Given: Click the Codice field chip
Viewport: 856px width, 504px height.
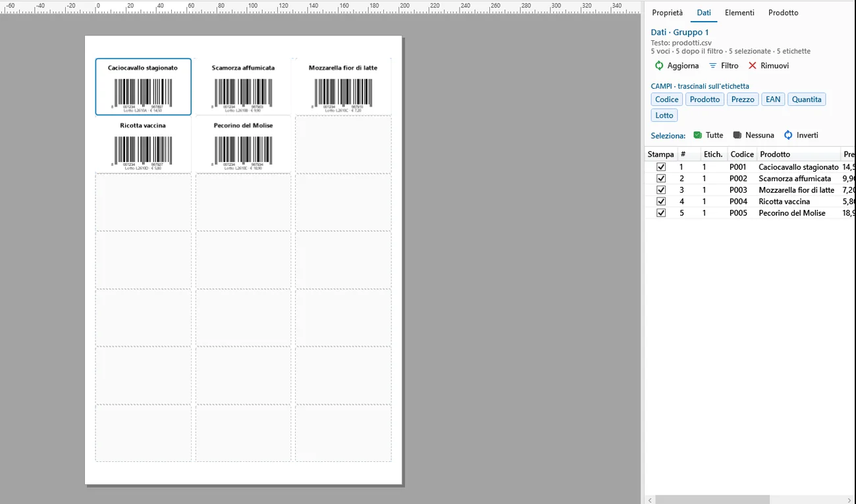Looking at the screenshot, I should pyautogui.click(x=666, y=99).
